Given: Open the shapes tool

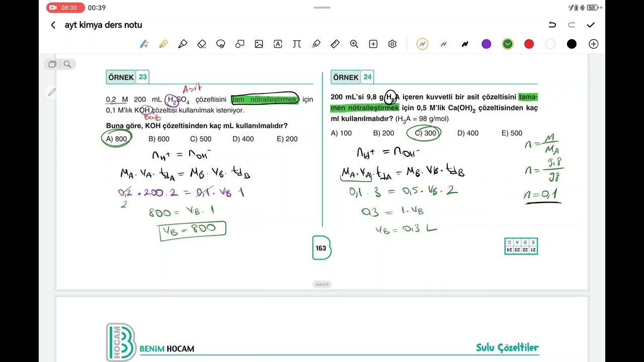Looking at the screenshot, I should [x=239, y=44].
